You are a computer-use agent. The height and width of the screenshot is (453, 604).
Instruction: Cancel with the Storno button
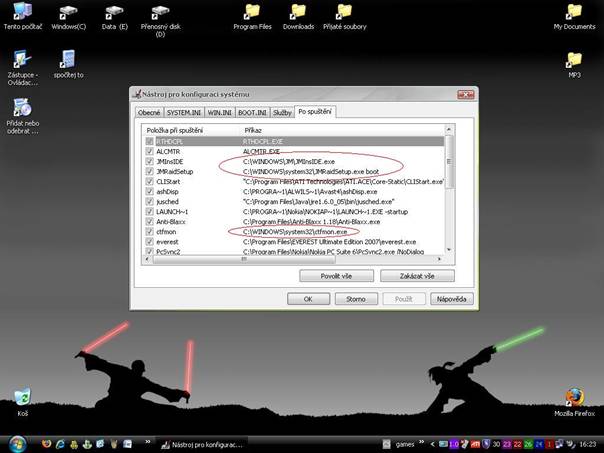[x=356, y=299]
